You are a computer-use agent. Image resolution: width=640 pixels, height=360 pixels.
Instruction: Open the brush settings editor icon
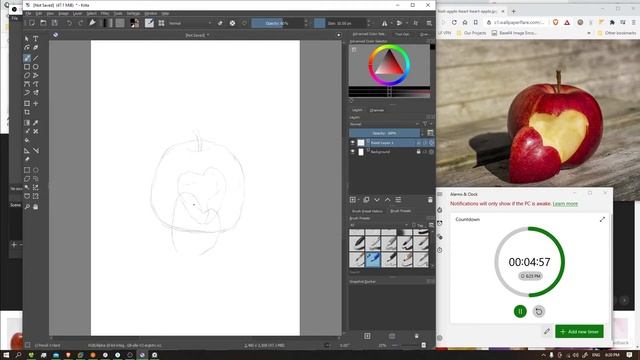pos(149,23)
